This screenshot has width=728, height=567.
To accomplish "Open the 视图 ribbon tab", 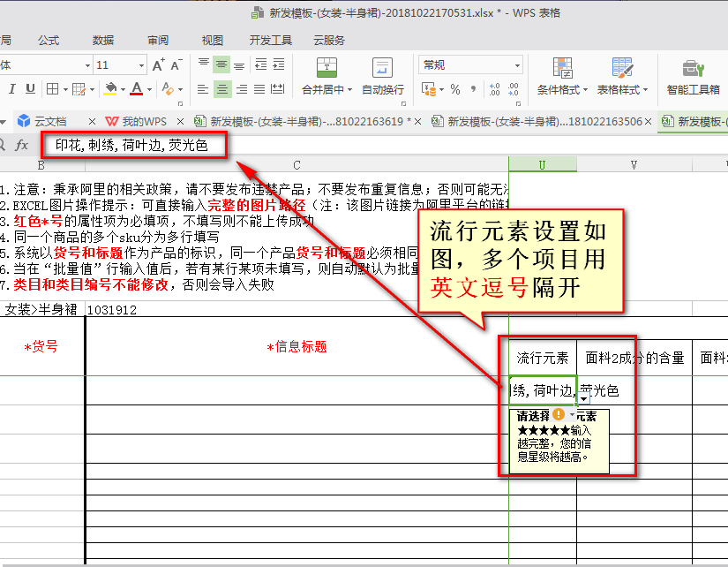I will 212,40.
